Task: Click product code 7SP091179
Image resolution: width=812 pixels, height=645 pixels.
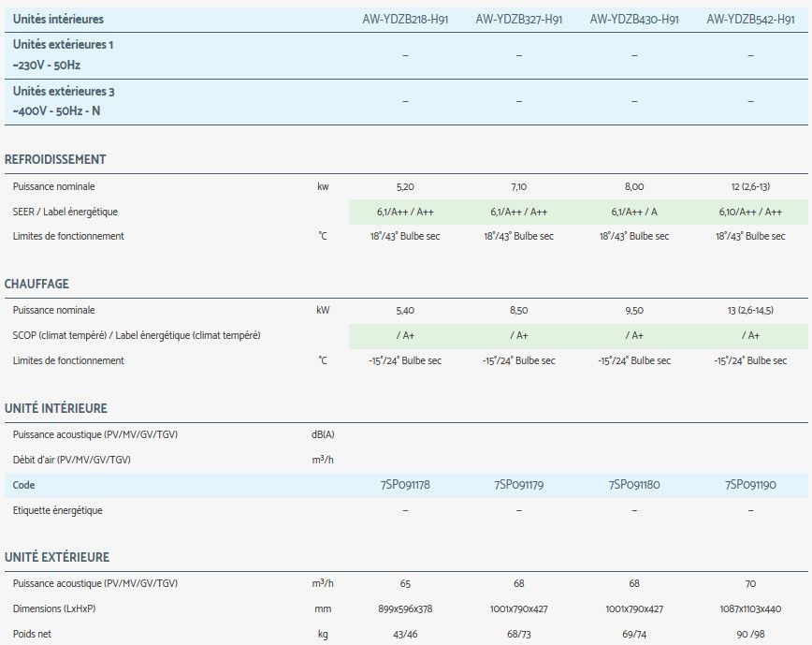Action: click(518, 485)
